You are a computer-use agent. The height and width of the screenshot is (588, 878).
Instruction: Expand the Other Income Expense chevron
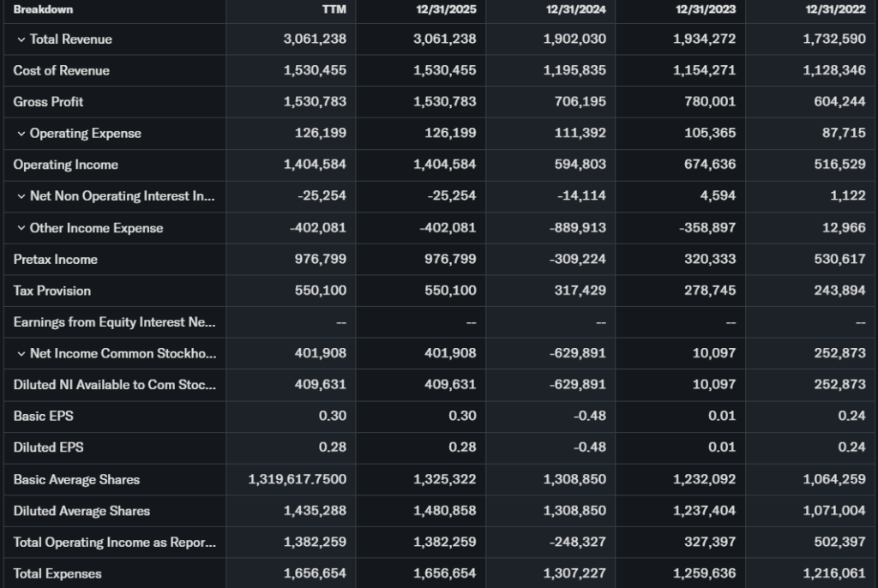[21, 228]
